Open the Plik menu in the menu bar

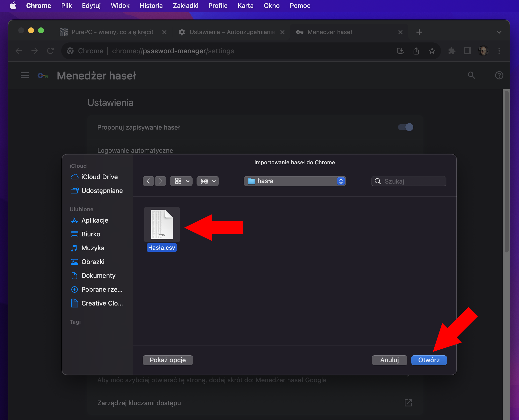pos(66,5)
